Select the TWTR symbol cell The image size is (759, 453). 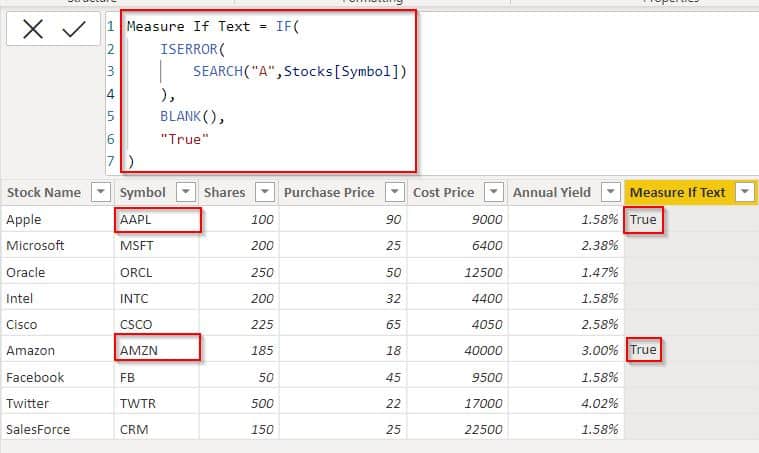click(x=157, y=403)
